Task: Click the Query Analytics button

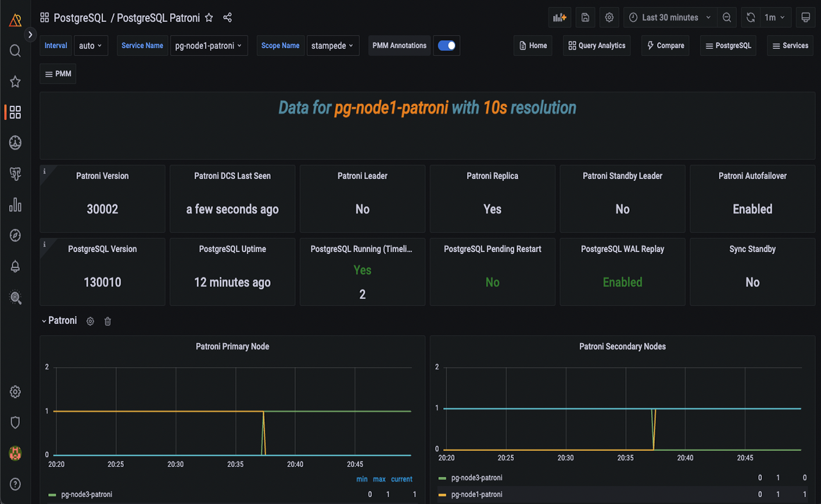Action: [597, 46]
